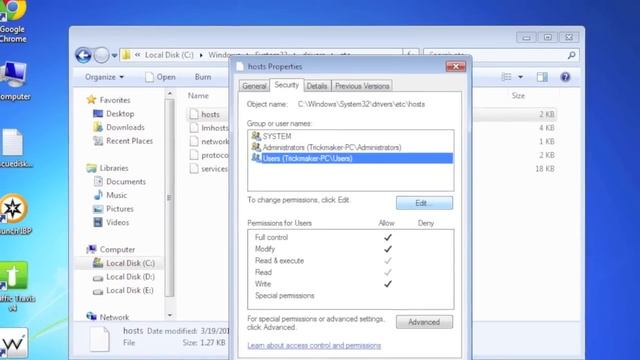Open the green Traffic Travis desktop icon
Viewport: 640px width, 360px height.
[16, 287]
